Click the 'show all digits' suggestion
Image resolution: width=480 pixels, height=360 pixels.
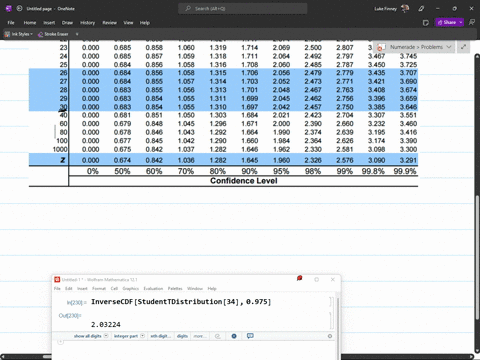point(88,336)
